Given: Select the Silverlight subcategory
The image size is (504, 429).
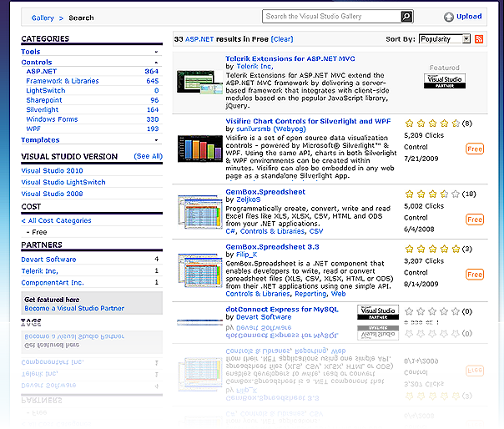Looking at the screenshot, I should point(42,109).
